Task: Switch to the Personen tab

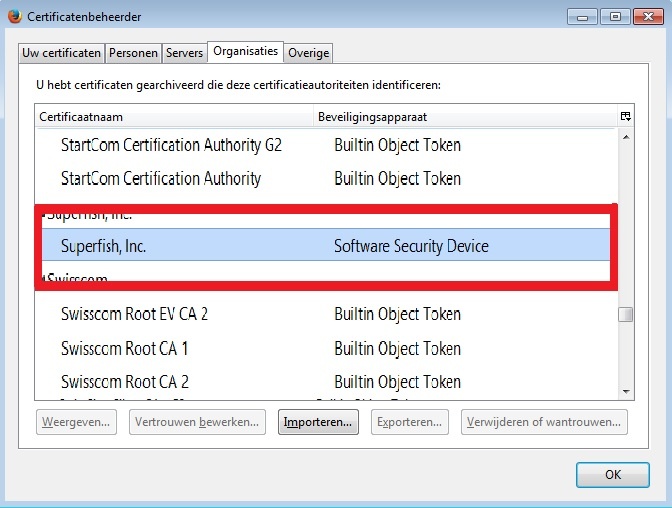Action: (x=133, y=53)
